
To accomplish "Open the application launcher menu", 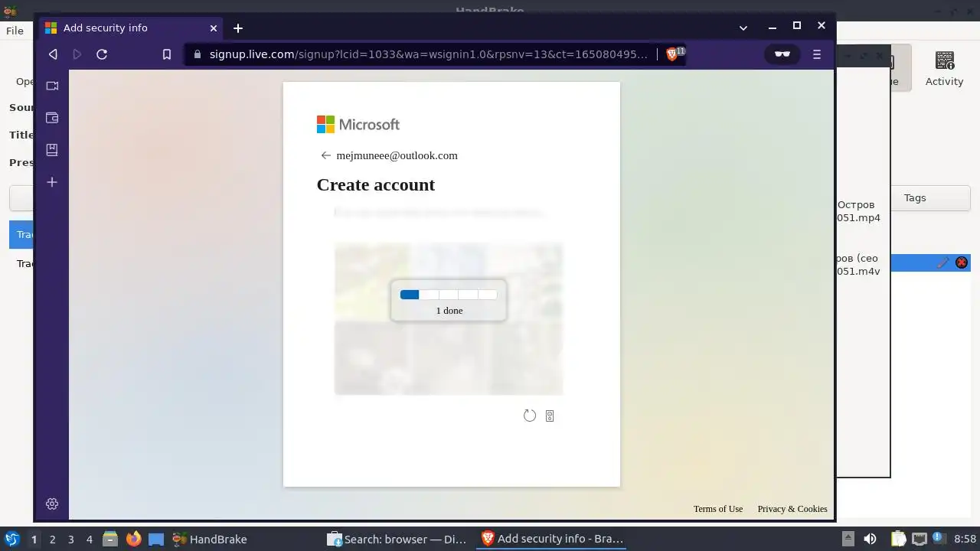I will [12, 539].
